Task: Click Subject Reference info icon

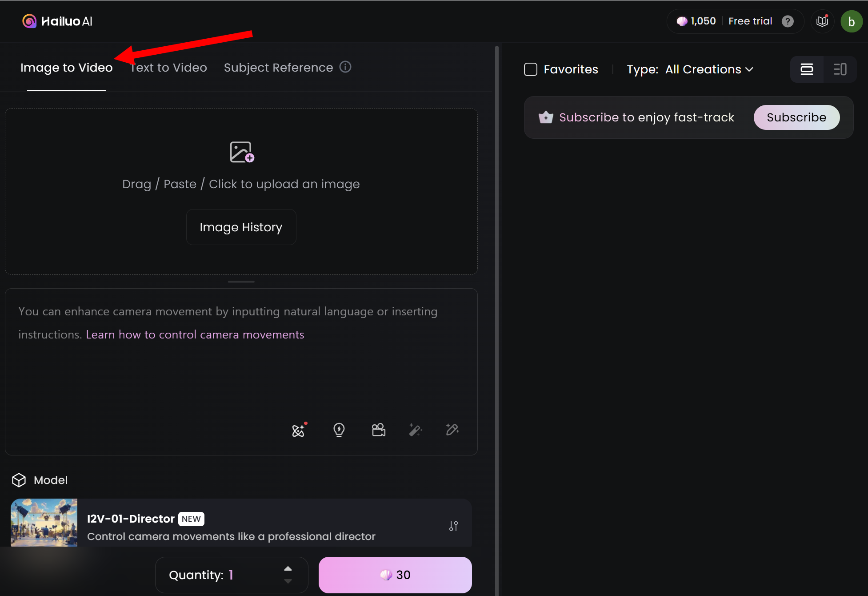Action: click(345, 67)
